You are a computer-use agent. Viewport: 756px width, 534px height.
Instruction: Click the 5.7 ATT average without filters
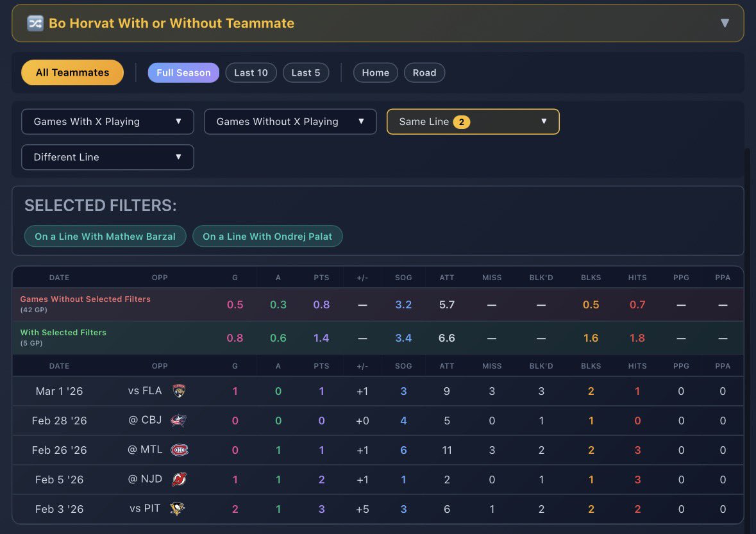click(447, 305)
